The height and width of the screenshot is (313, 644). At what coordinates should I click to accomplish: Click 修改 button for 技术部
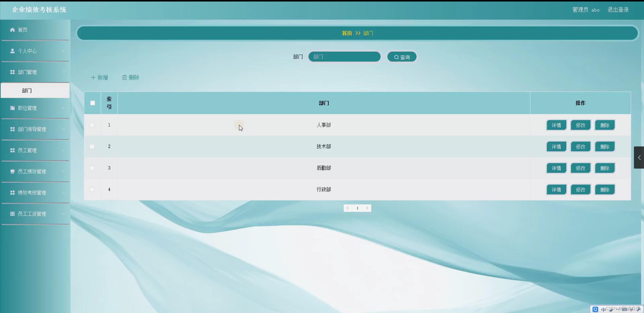click(x=580, y=147)
